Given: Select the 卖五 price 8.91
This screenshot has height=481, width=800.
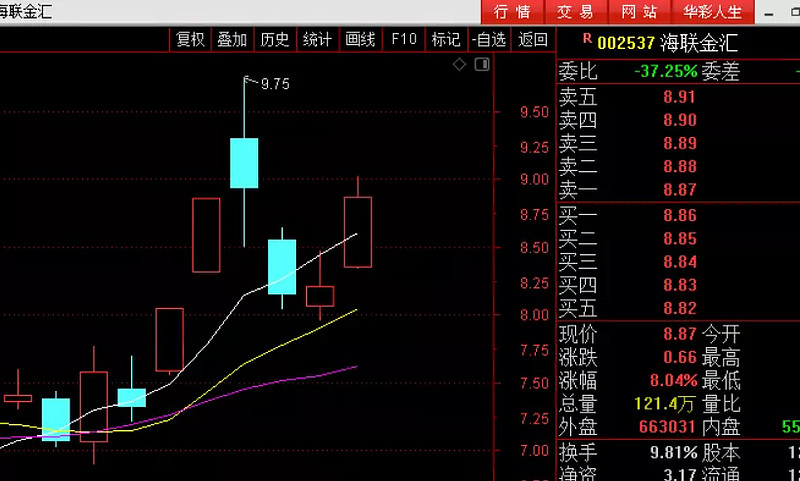Looking at the screenshot, I should [x=680, y=97].
